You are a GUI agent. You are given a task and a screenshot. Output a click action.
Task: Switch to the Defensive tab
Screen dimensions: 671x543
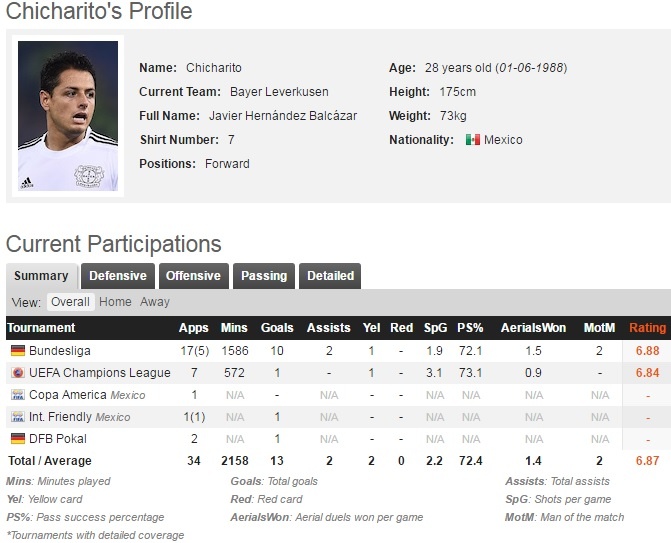117,276
